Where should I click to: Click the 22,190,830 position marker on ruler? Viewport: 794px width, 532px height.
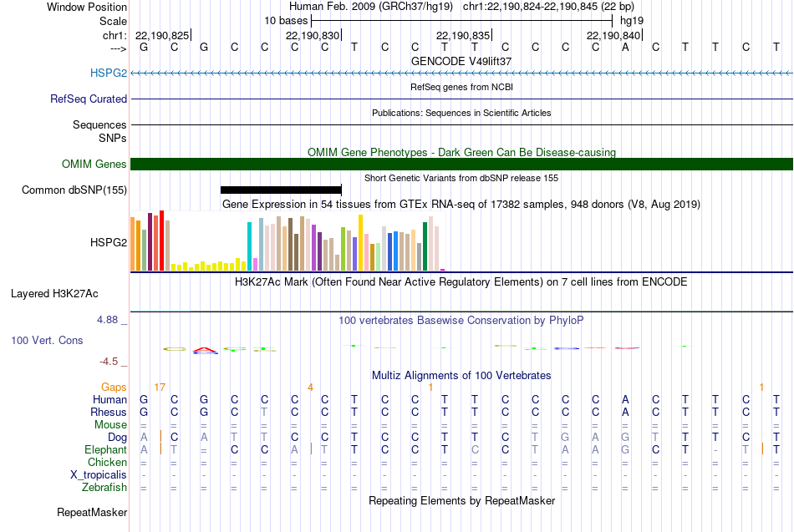313,35
